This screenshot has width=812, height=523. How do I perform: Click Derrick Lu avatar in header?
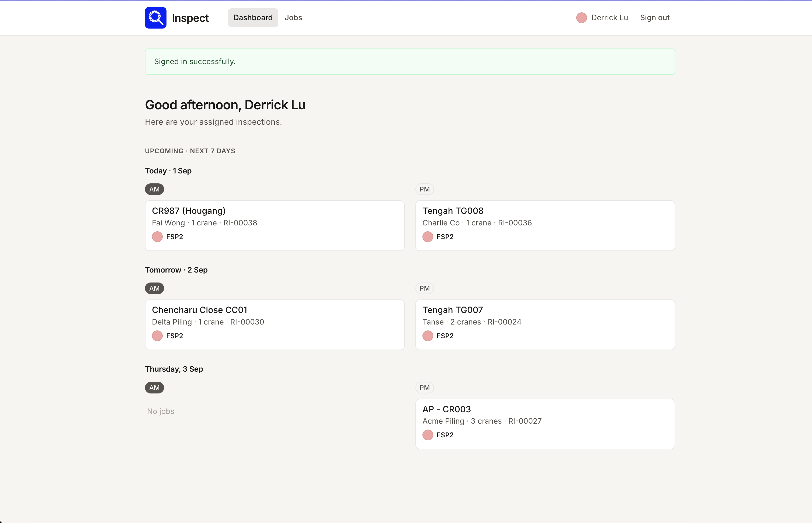point(581,18)
